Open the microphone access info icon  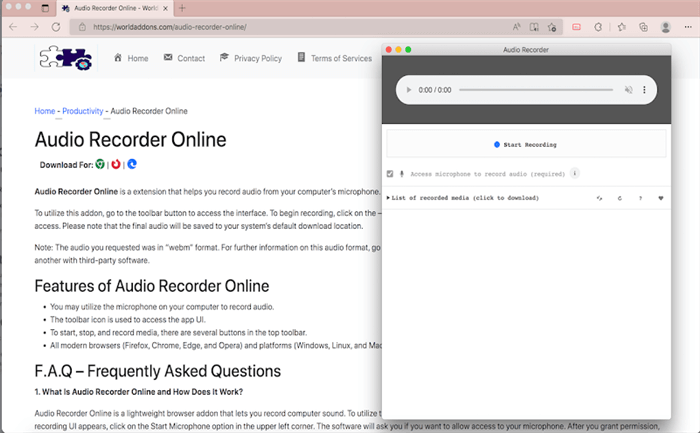point(575,173)
